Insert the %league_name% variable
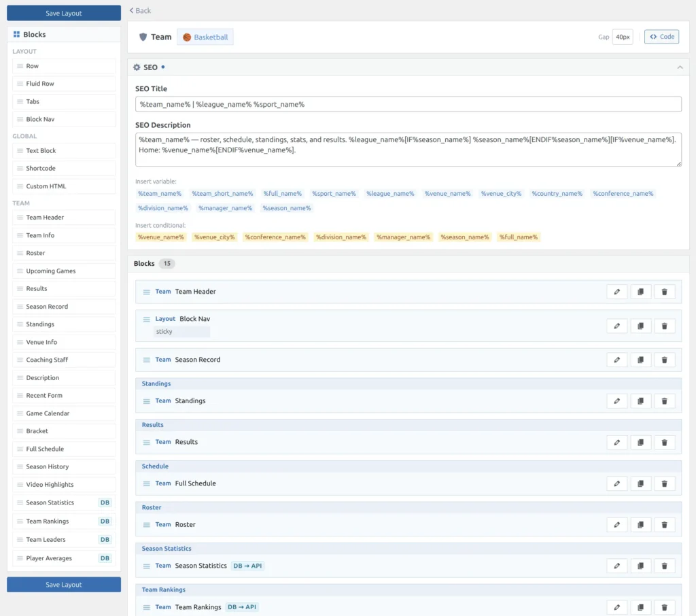This screenshot has width=696, height=616. coord(390,194)
